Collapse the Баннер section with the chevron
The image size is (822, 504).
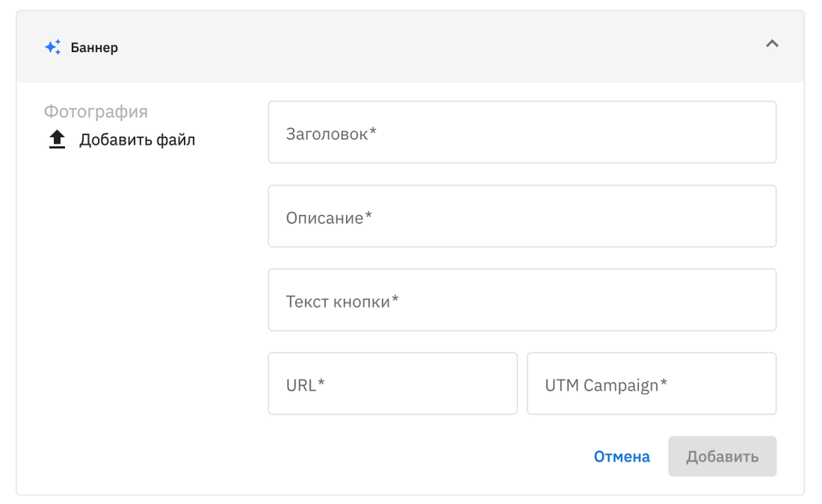point(772,44)
